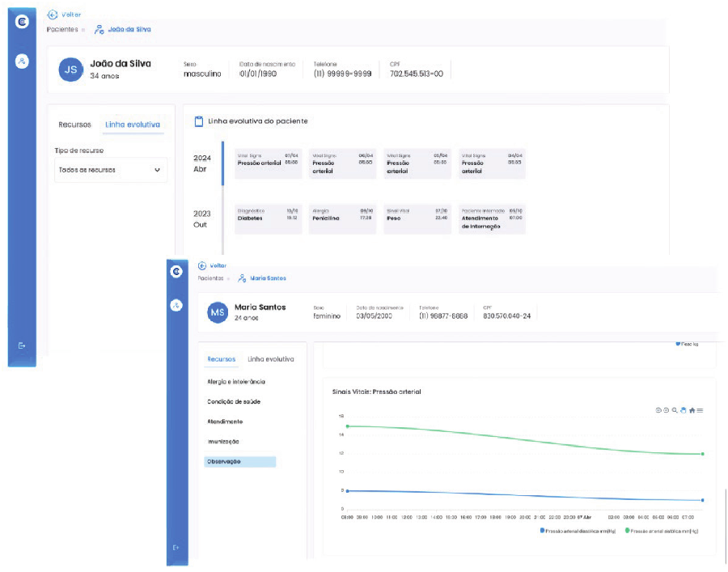Open the Penicilina allergy timeline card
Viewport: 728px width, 572px height.
pos(342,218)
